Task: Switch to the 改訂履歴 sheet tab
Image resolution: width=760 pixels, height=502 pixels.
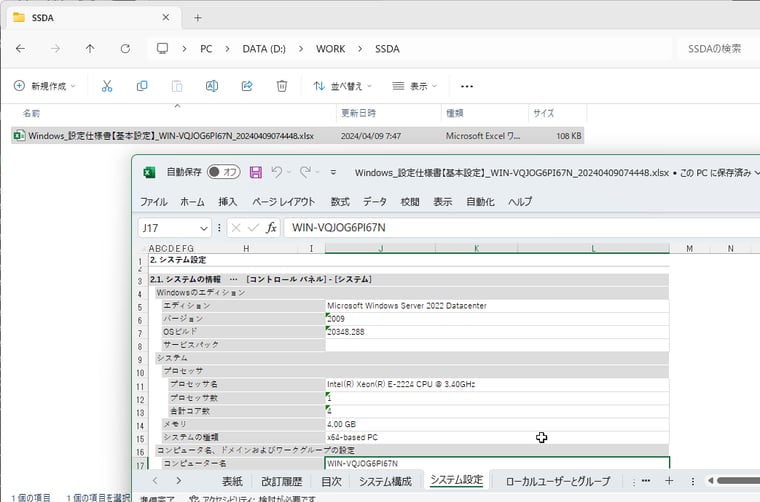Action: point(282,481)
